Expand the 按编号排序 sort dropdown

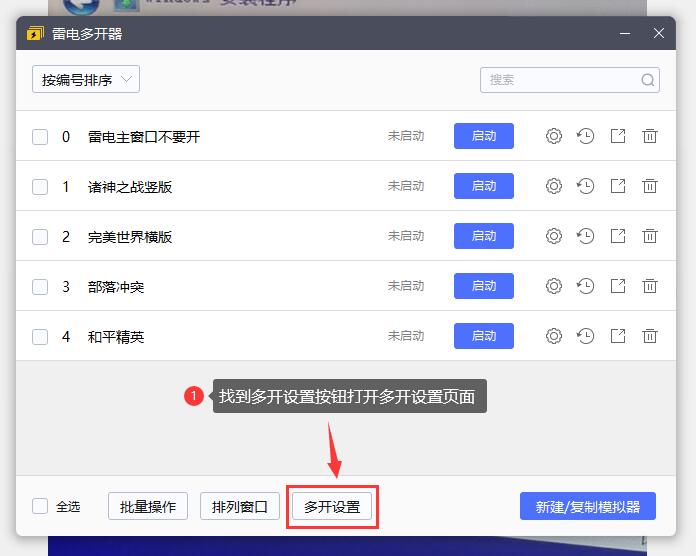[x=86, y=79]
